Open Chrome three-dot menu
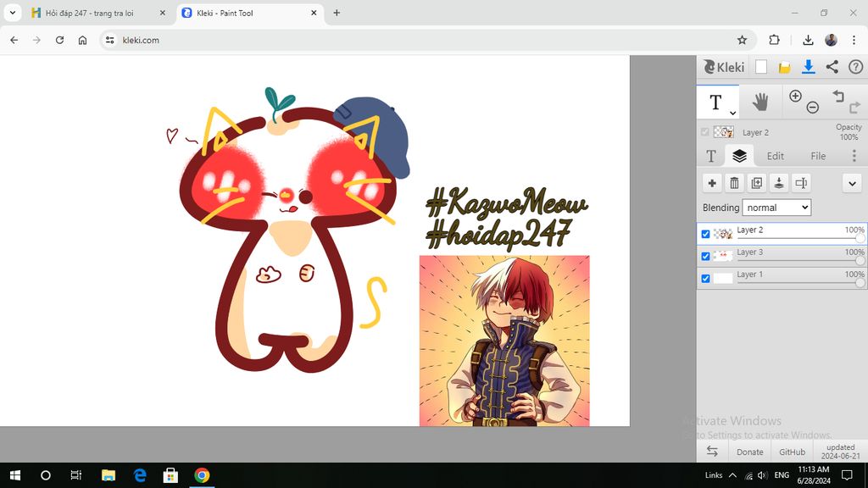This screenshot has height=488, width=868. [x=854, y=40]
